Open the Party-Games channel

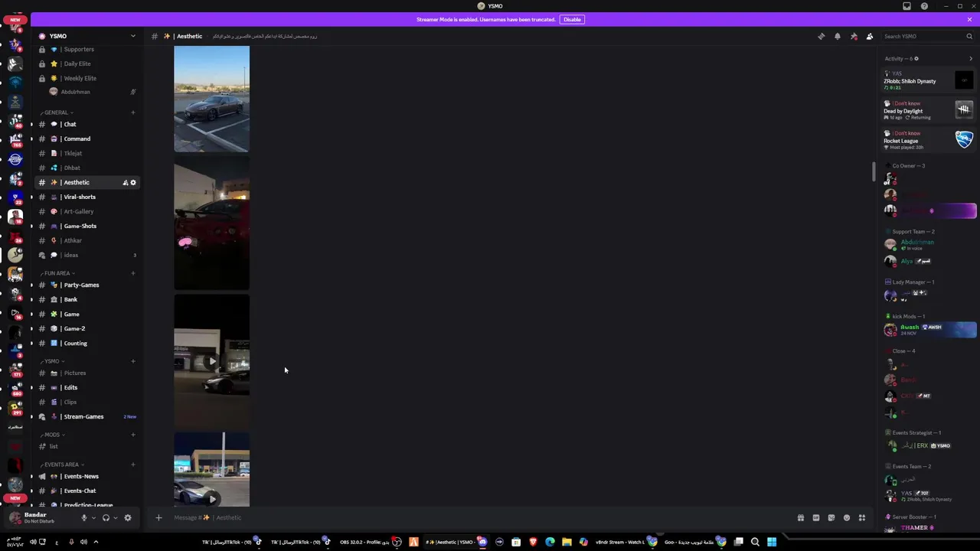click(x=88, y=285)
